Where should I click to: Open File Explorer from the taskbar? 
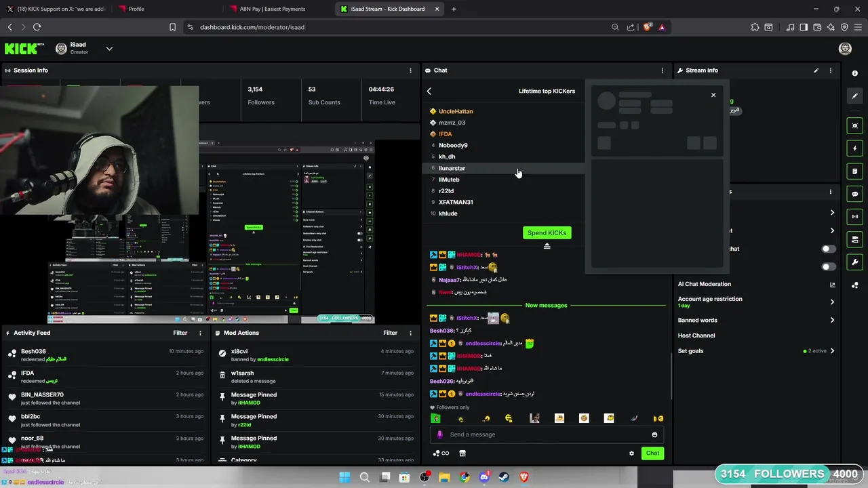tap(444, 477)
